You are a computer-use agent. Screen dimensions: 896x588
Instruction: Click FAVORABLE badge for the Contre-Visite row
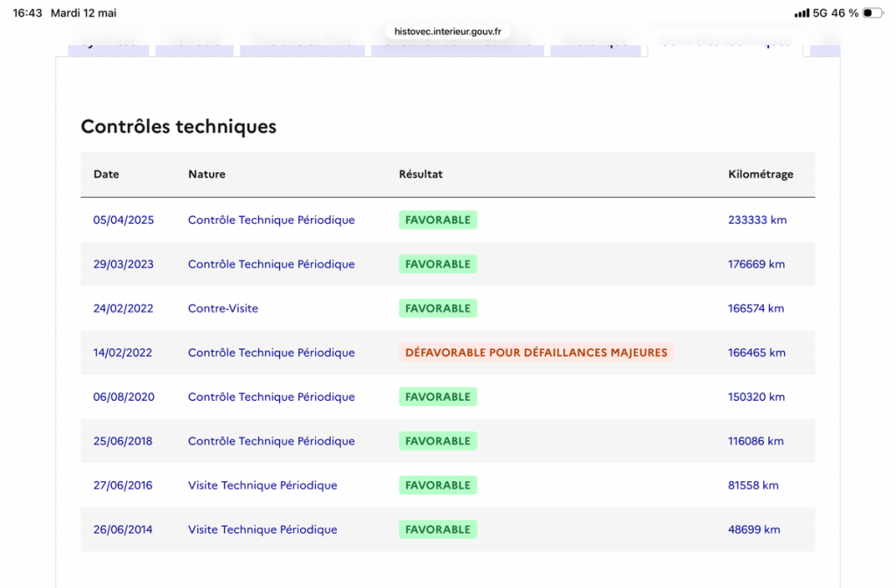point(437,309)
